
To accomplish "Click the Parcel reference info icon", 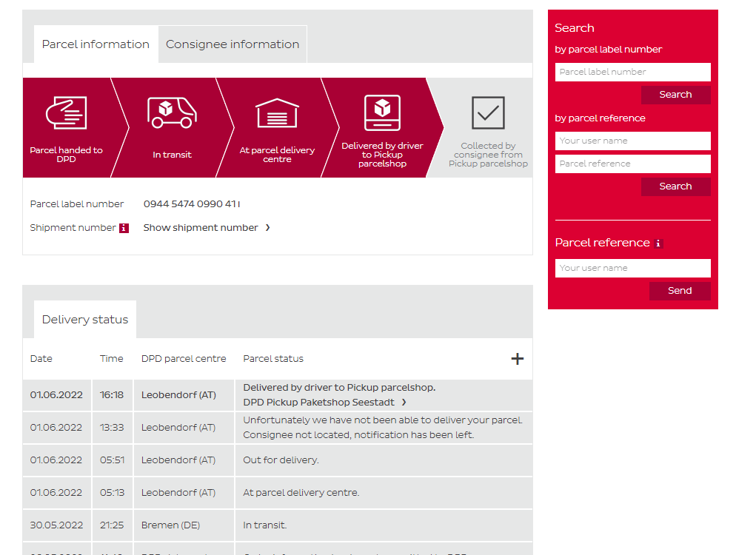I will pos(658,243).
